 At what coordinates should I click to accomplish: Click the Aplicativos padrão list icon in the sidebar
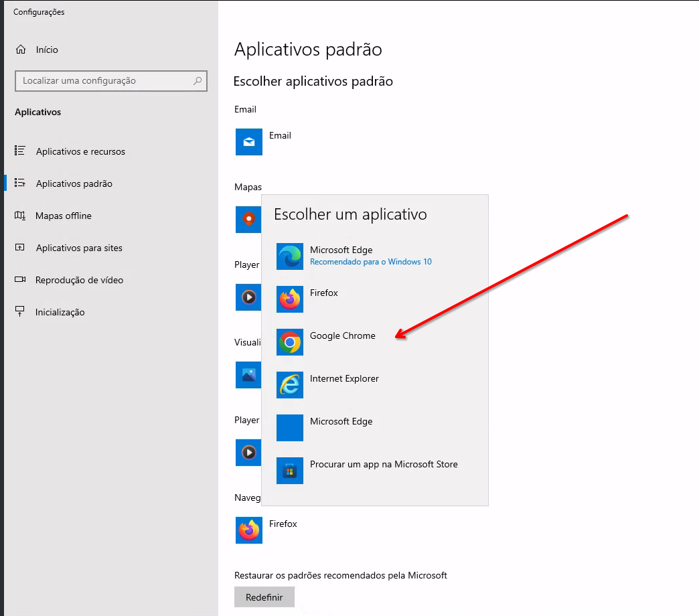(19, 183)
